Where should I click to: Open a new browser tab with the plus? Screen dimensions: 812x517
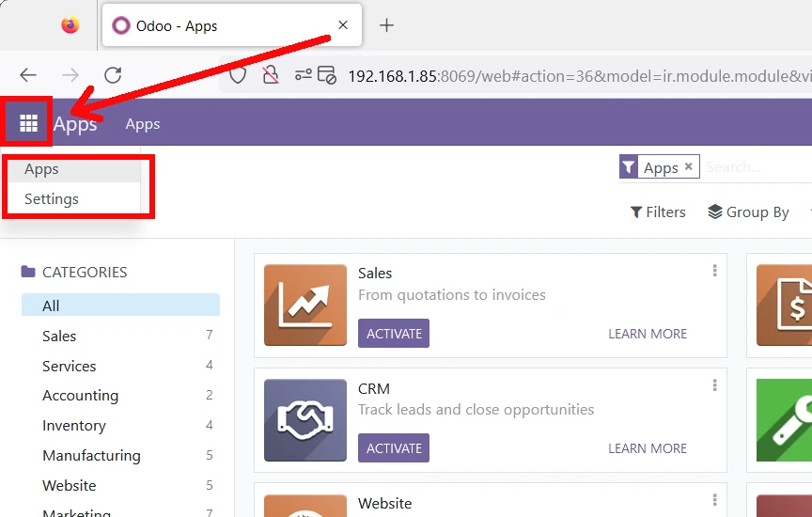point(386,24)
